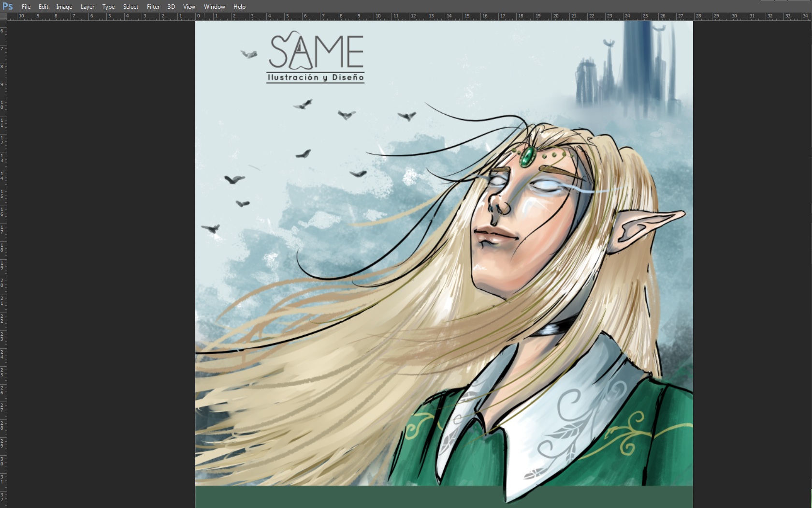Open the 3D menu

(x=171, y=7)
